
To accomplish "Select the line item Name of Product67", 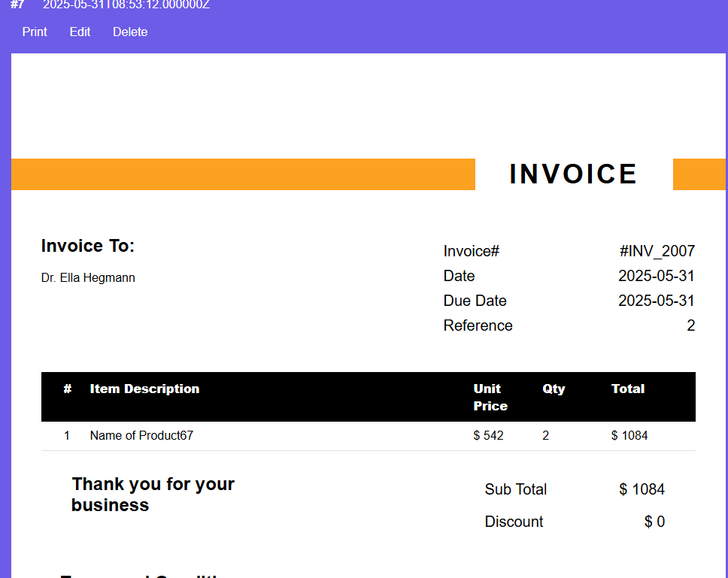I will [x=140, y=435].
